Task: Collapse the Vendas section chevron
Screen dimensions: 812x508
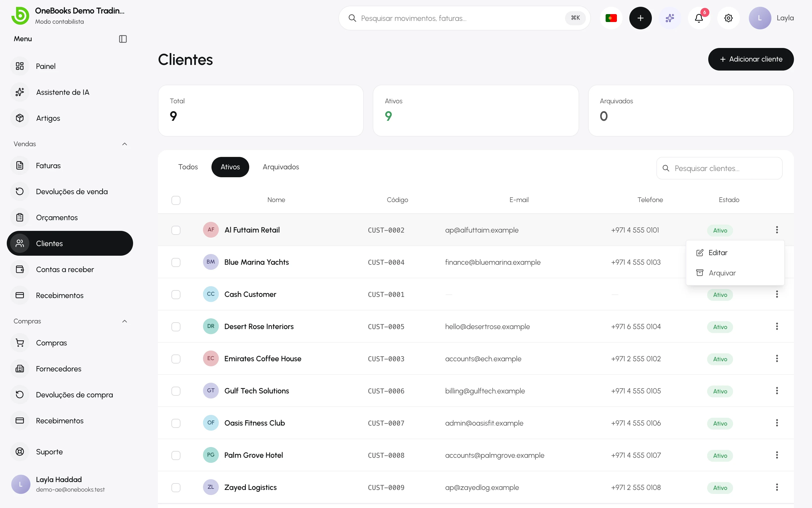Action: [x=125, y=144]
